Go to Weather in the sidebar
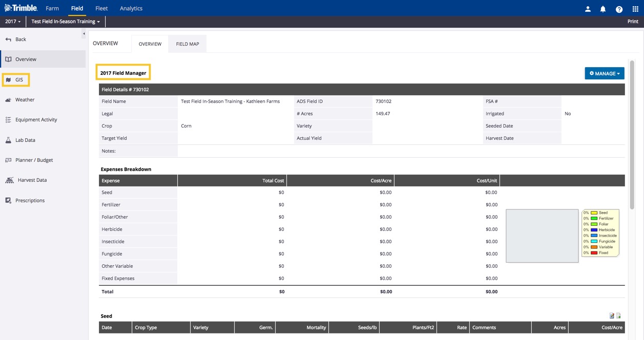The width and height of the screenshot is (644, 340). (25, 100)
